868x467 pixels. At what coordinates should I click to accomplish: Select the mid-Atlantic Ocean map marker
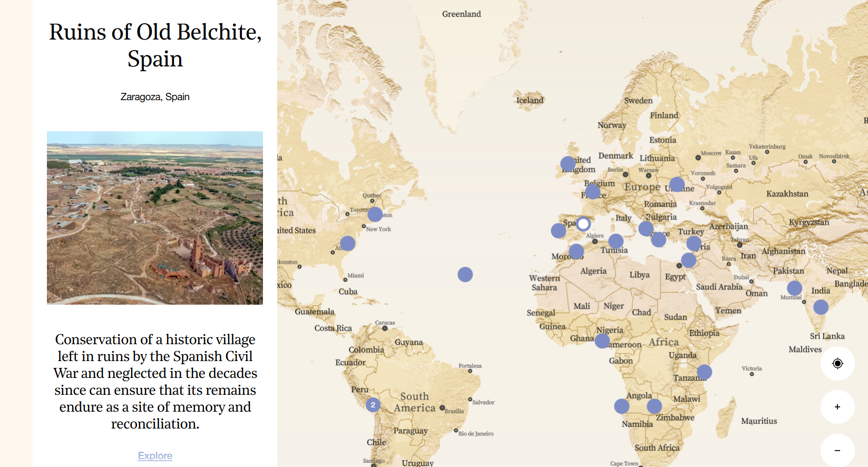(x=465, y=275)
